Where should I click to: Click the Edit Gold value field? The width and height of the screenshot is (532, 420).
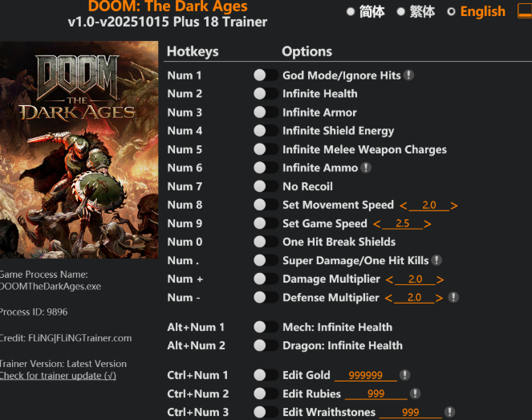[365, 375]
